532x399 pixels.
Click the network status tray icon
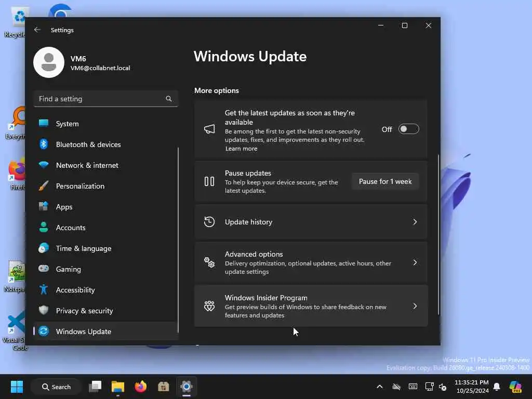[429, 387]
